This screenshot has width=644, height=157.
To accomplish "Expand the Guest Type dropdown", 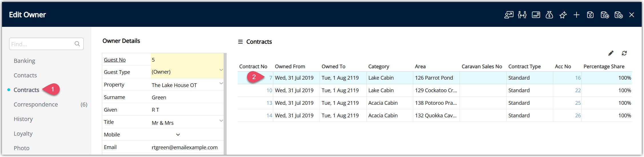I will pyautogui.click(x=221, y=70).
